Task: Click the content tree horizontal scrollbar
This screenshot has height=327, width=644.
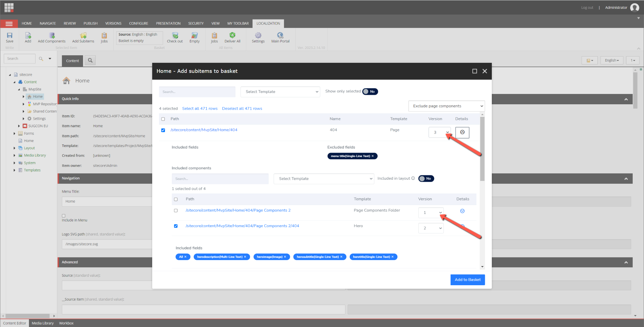Action: coord(28,316)
